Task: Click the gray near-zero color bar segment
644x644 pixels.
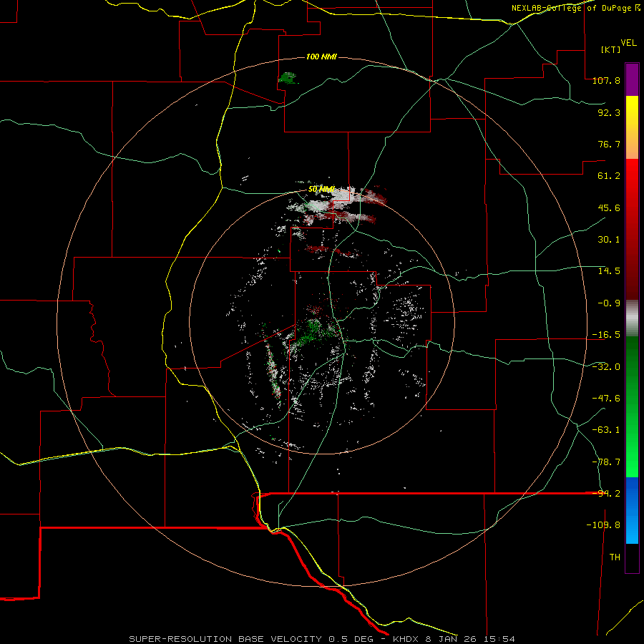Action: (x=632, y=318)
